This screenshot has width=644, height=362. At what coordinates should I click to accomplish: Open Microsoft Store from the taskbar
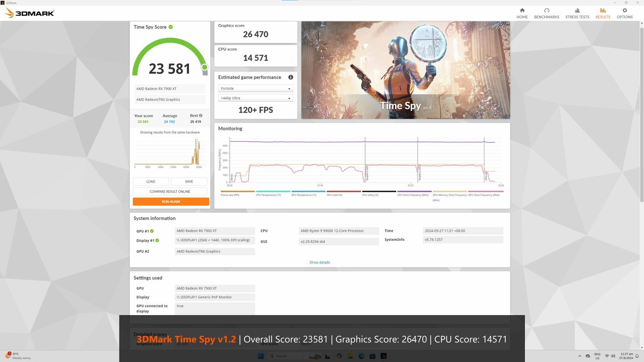point(372,356)
